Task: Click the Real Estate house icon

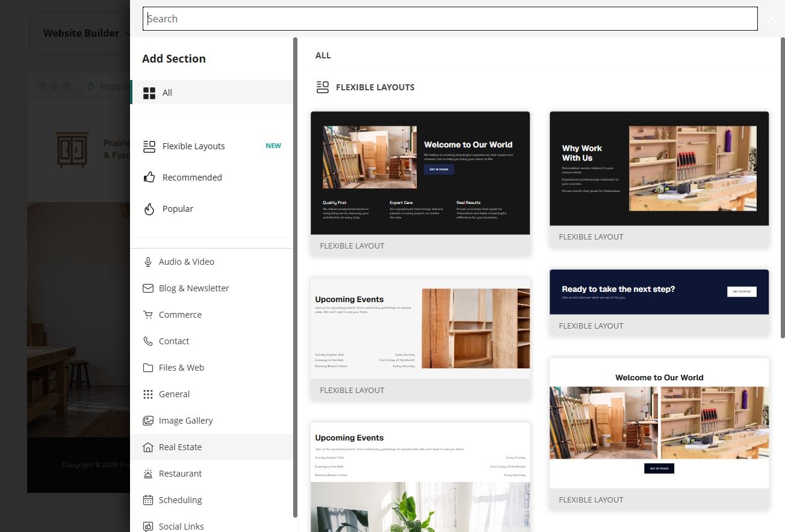Action: pyautogui.click(x=148, y=447)
